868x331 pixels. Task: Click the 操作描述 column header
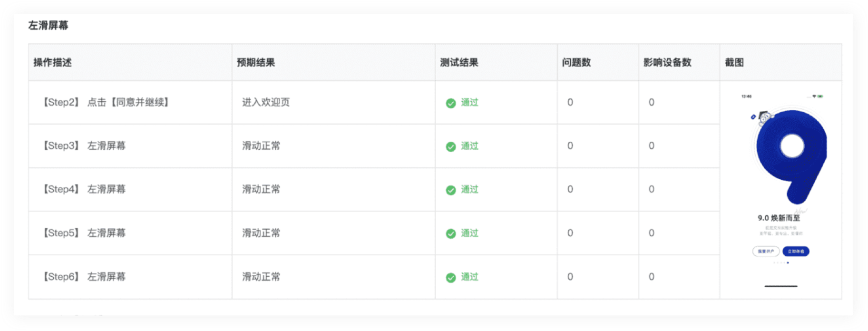(53, 63)
